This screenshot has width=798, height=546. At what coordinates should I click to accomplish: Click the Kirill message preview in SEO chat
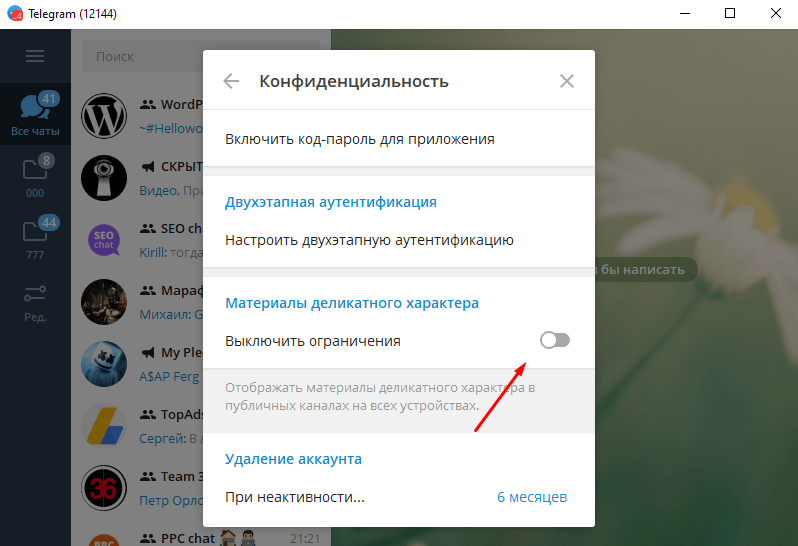pyautogui.click(x=171, y=252)
